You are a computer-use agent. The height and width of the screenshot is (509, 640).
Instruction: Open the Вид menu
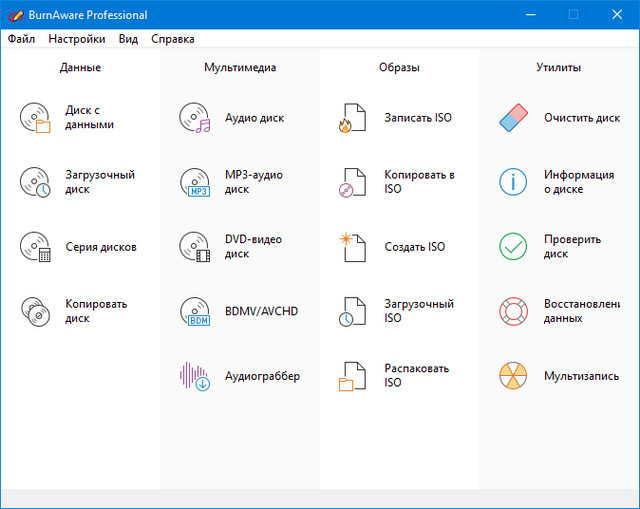click(128, 39)
